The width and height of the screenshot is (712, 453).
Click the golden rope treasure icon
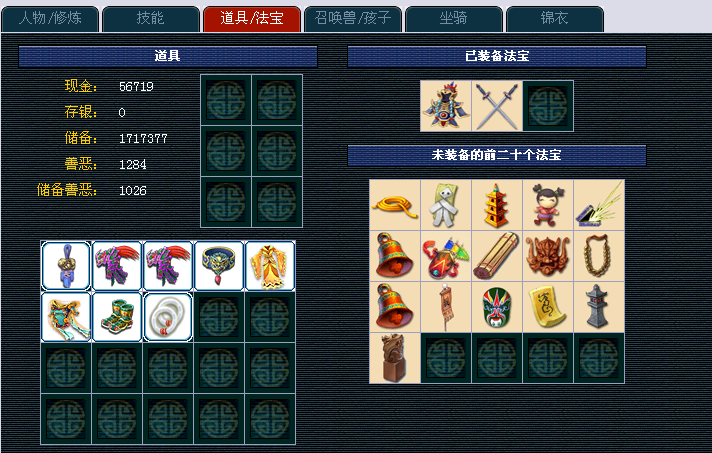pyautogui.click(x=395, y=205)
